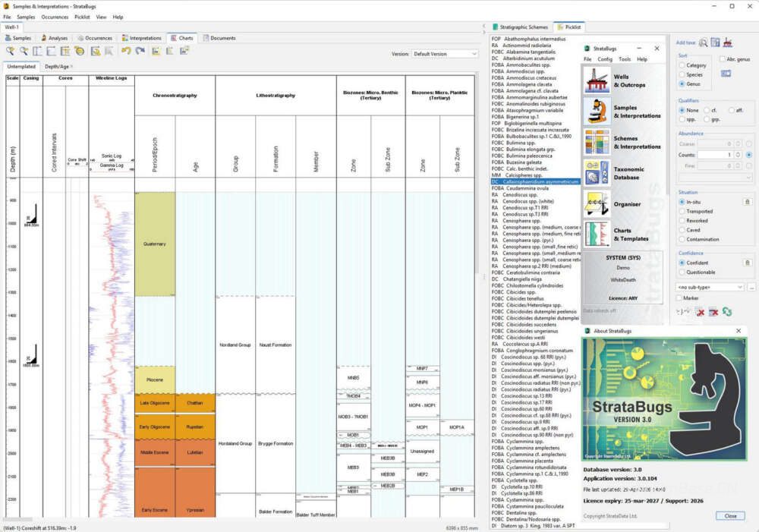Select the cf. qualifier radio button
The width and height of the screenshot is (759, 532).
(x=706, y=110)
